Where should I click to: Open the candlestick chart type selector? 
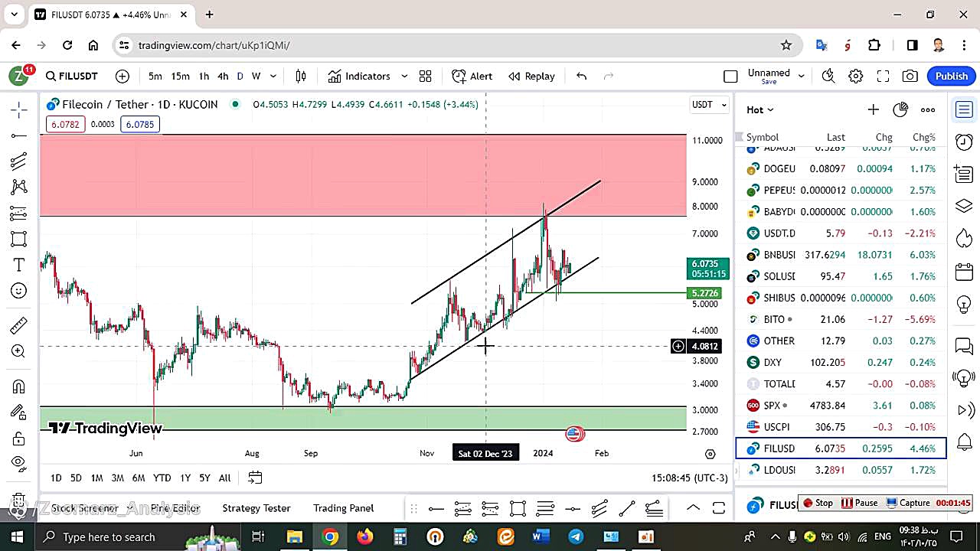click(x=301, y=76)
